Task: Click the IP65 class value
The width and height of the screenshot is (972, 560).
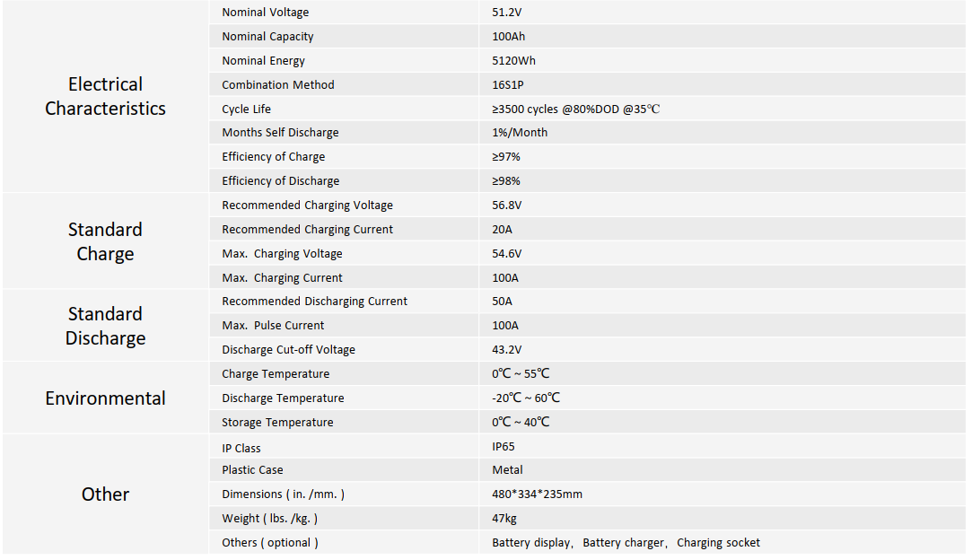Action: pyautogui.click(x=504, y=447)
